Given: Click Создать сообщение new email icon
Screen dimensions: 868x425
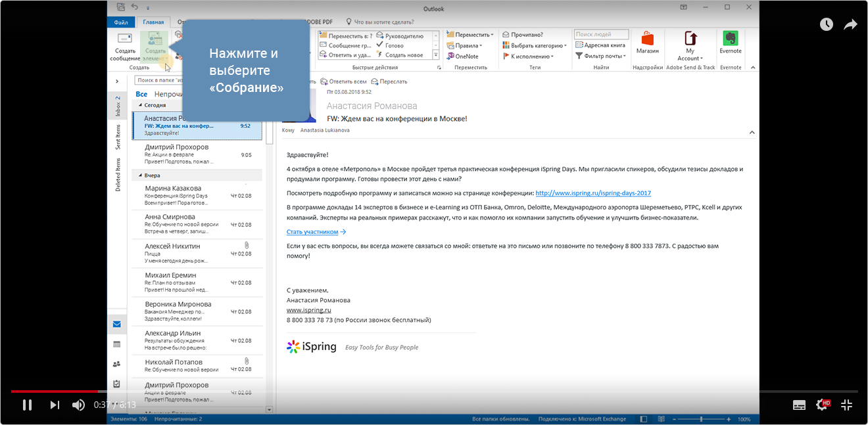Looking at the screenshot, I should tap(124, 38).
